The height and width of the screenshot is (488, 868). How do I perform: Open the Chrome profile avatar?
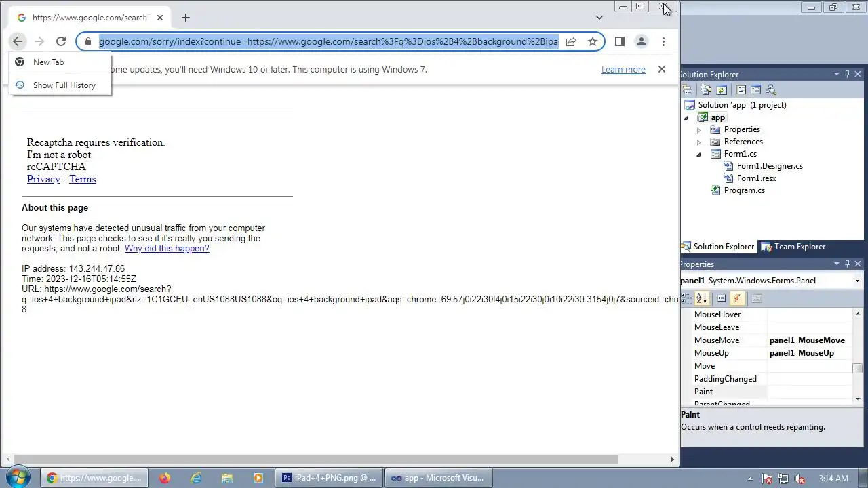coord(641,41)
